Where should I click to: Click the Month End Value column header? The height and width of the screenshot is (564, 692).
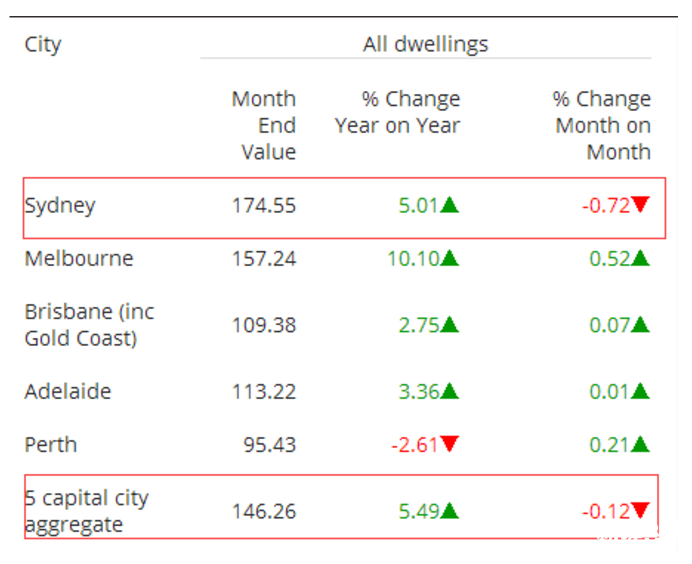(x=265, y=125)
